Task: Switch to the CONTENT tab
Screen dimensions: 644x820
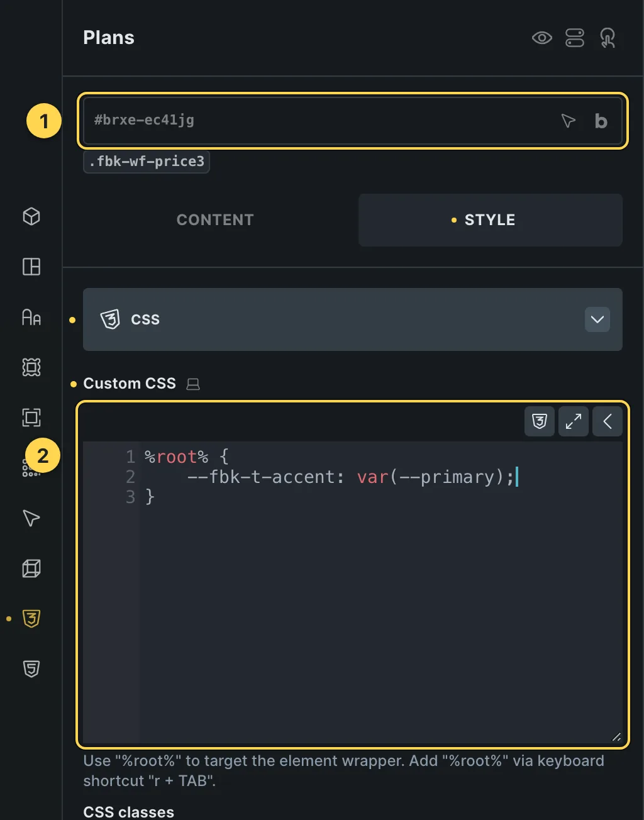Action: (x=215, y=220)
